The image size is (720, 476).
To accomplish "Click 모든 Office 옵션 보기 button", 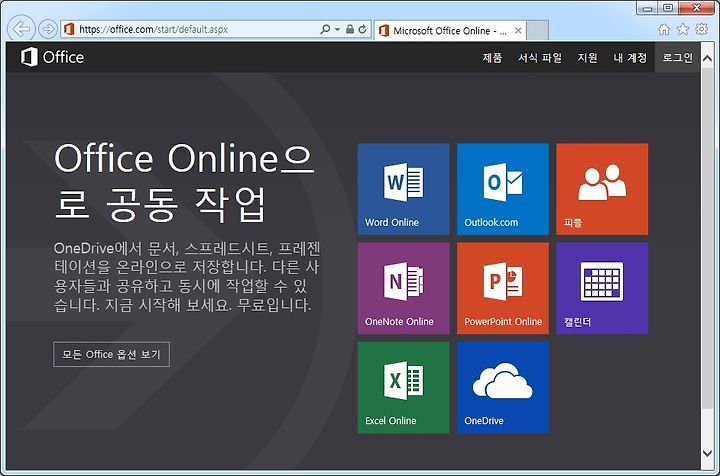I will click(x=112, y=354).
